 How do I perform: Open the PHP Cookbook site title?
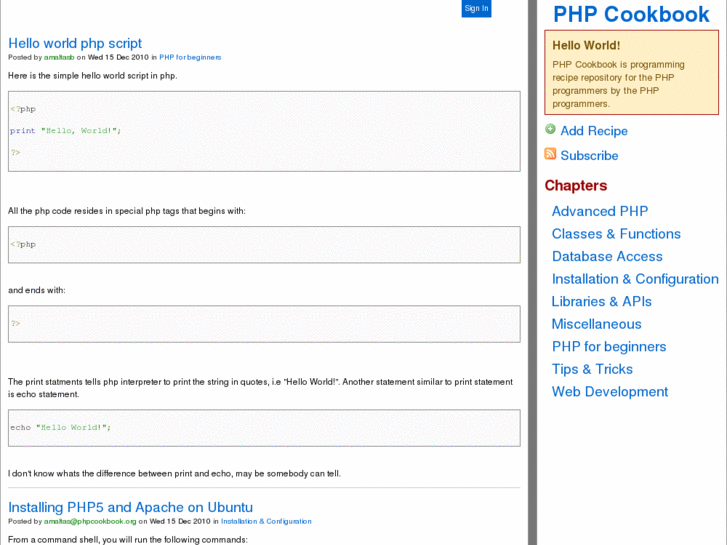point(631,14)
